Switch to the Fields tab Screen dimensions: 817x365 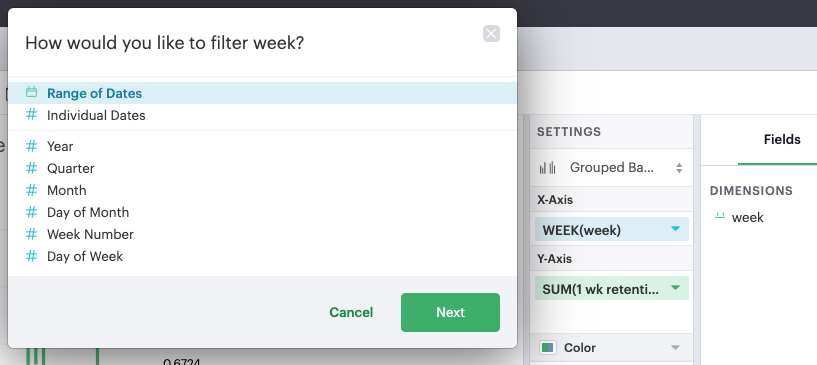click(x=782, y=140)
